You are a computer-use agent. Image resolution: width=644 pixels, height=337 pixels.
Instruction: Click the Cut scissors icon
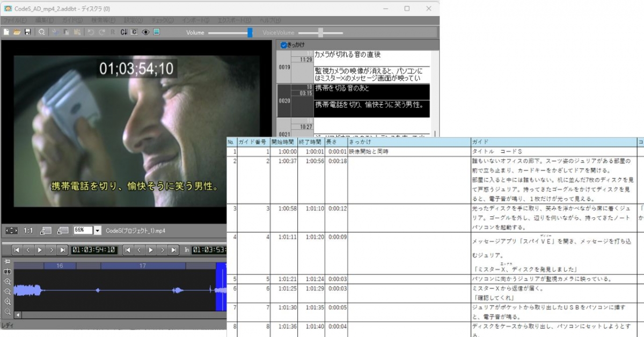click(x=55, y=32)
